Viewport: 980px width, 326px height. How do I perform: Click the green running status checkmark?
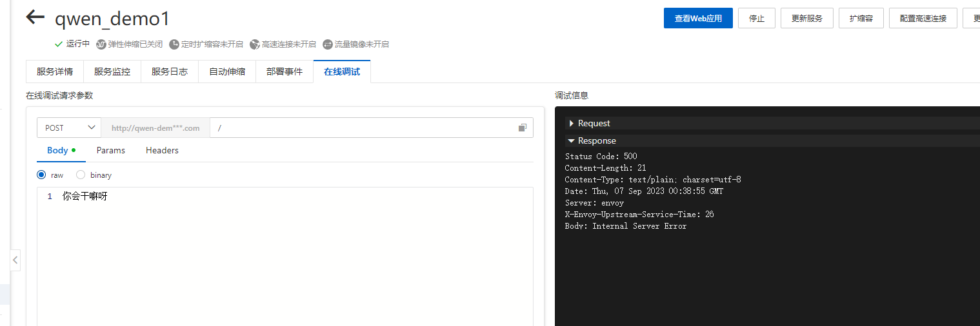(59, 44)
